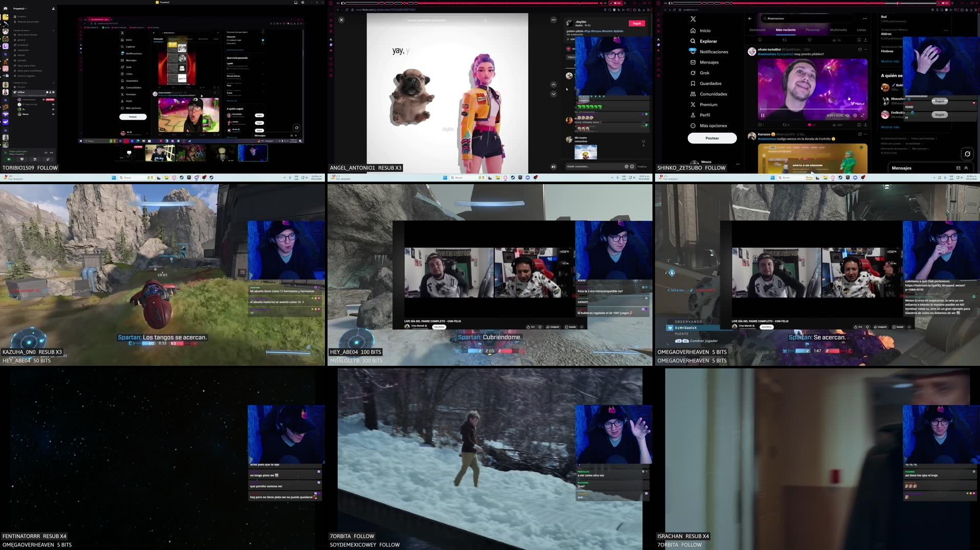Open the Grok section on X
Screen dimensions: 980x550
coord(705,73)
